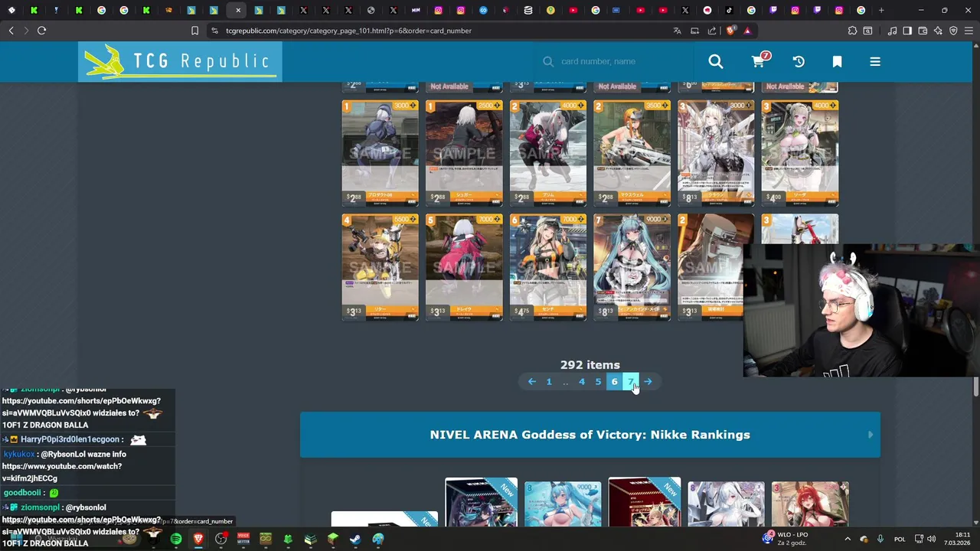Image resolution: width=980 pixels, height=551 pixels.
Task: Go to the next page arrow in pagination
Action: 648,381
